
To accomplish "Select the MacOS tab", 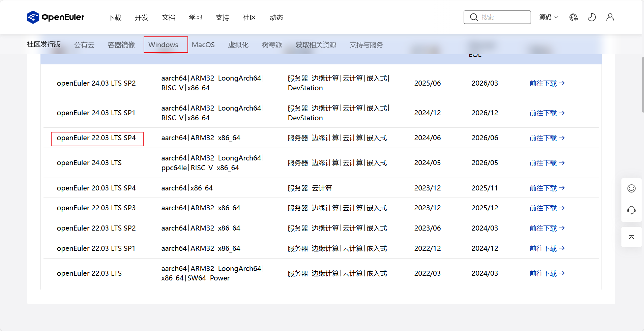I will 203,45.
